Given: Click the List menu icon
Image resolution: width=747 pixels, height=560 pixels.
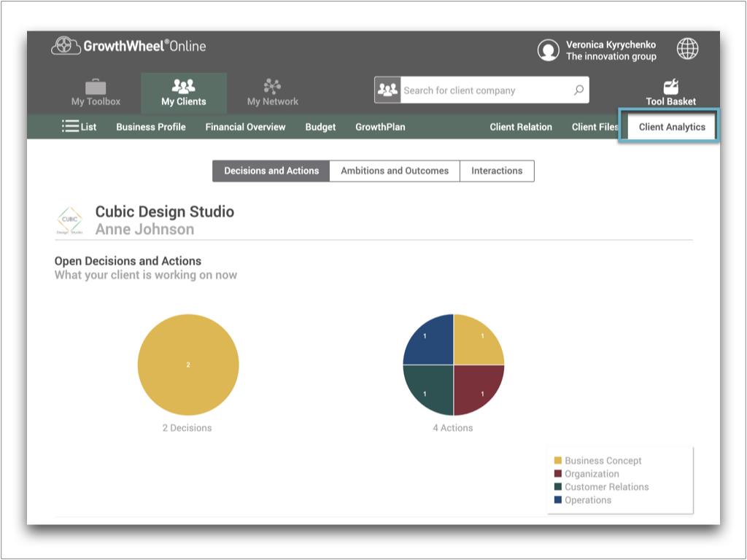Looking at the screenshot, I should [71, 126].
